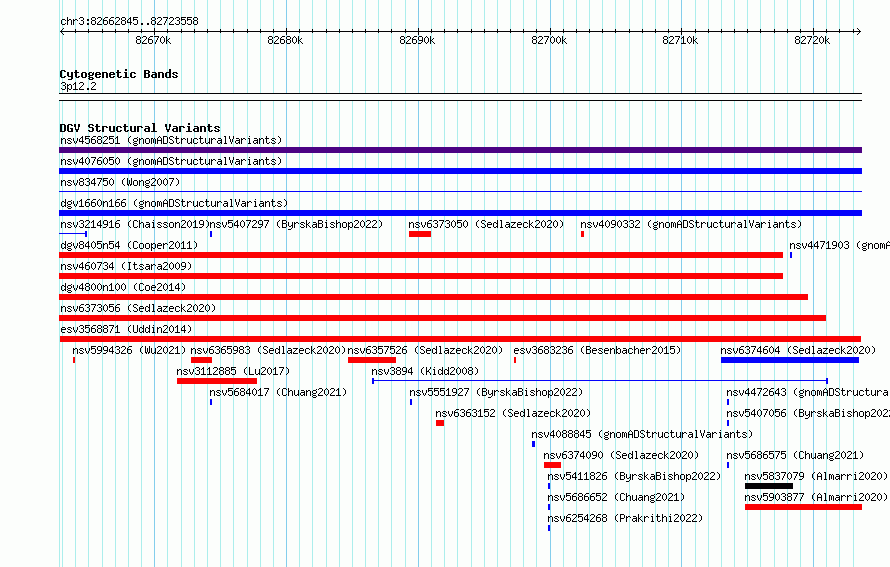Click nsv4471903 variant label
Viewport: 890px width, 567px height.
[x=839, y=245]
